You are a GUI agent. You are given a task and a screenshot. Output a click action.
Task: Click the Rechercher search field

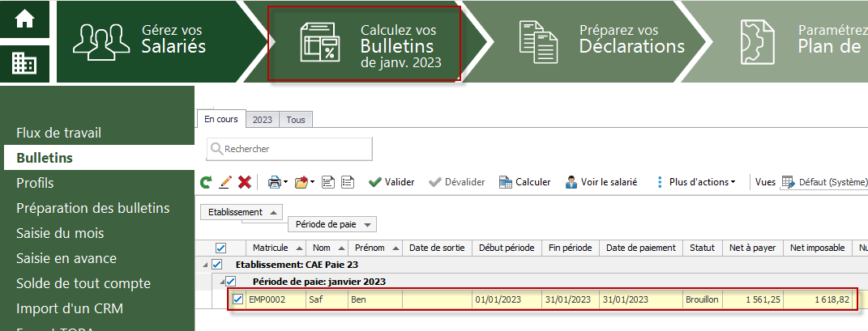[289, 149]
